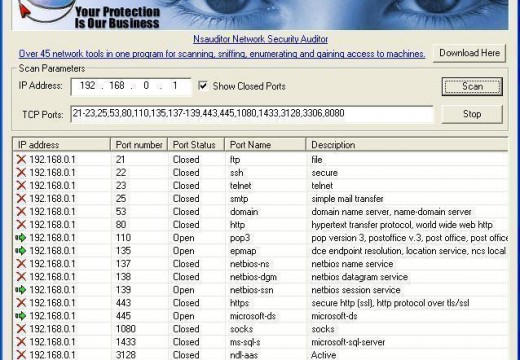Start scanning with the Scan button

[x=472, y=86]
